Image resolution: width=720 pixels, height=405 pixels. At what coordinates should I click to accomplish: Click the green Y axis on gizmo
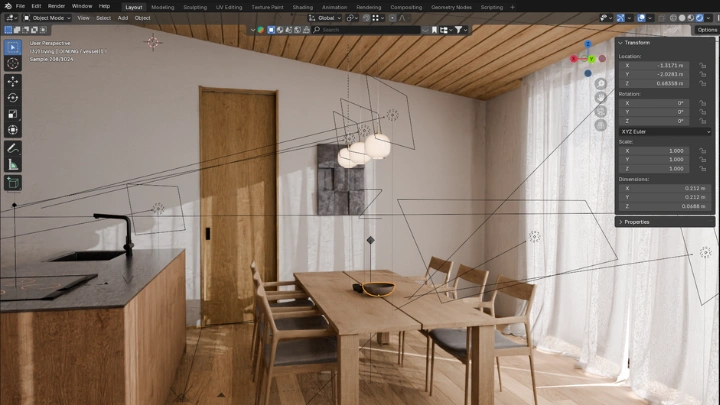coord(591,59)
